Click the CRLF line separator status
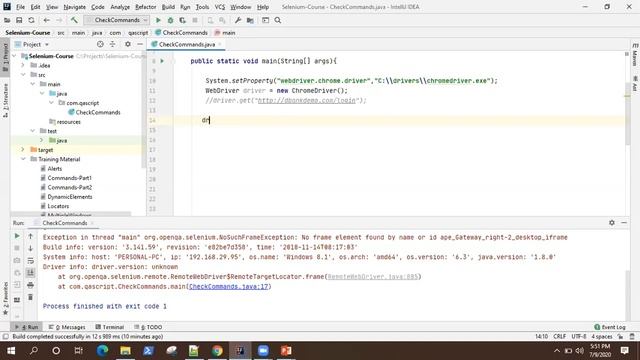The height and width of the screenshot is (360, 640). click(559, 336)
